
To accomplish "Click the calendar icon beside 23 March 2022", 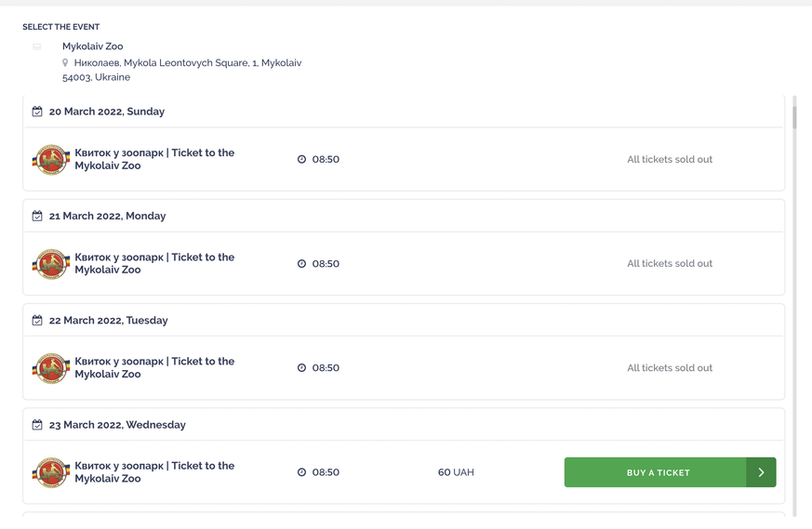I will tap(37, 425).
